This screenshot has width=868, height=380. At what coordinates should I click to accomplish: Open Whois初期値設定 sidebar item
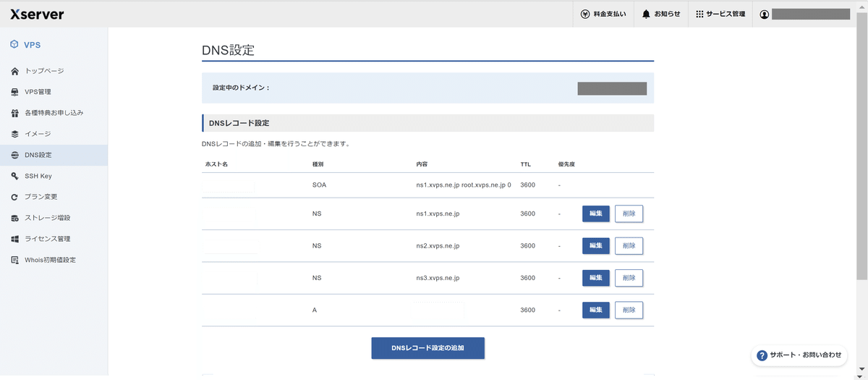coord(54,260)
